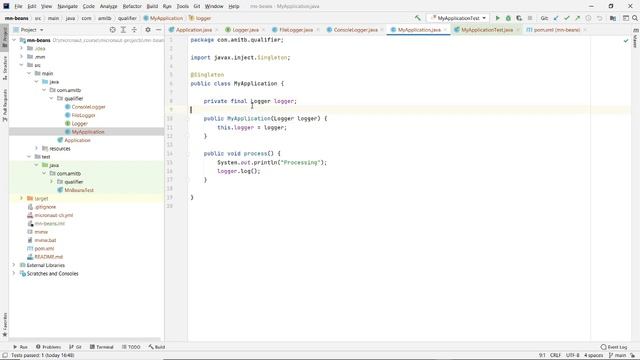The image size is (640, 360).
Task: Click the Project side tool window button
Action: (4, 38)
